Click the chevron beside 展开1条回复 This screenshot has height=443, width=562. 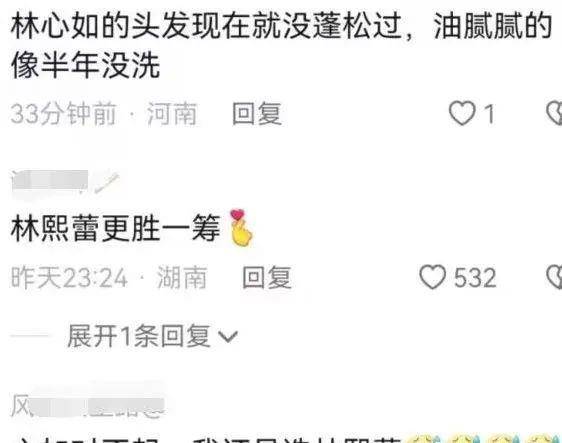228,337
